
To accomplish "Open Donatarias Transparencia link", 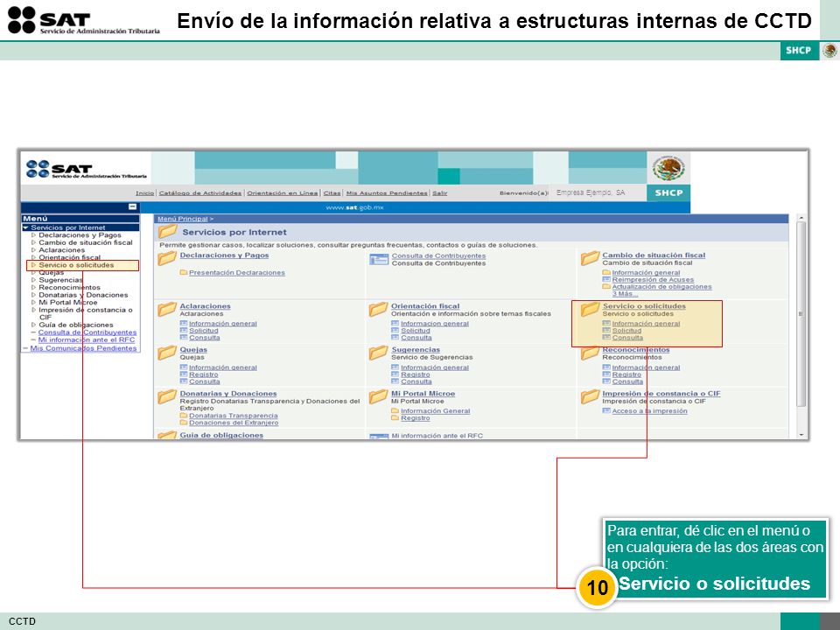I will click(234, 416).
